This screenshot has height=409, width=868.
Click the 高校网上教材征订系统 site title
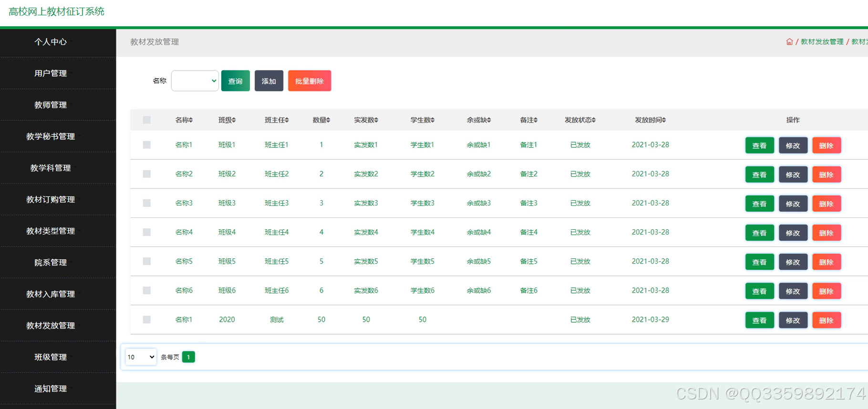(56, 11)
